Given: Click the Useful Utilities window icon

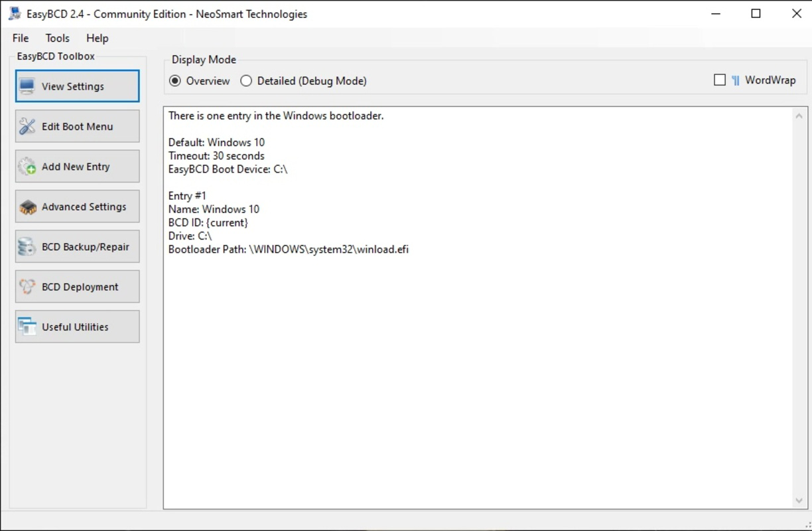Looking at the screenshot, I should pos(27,327).
